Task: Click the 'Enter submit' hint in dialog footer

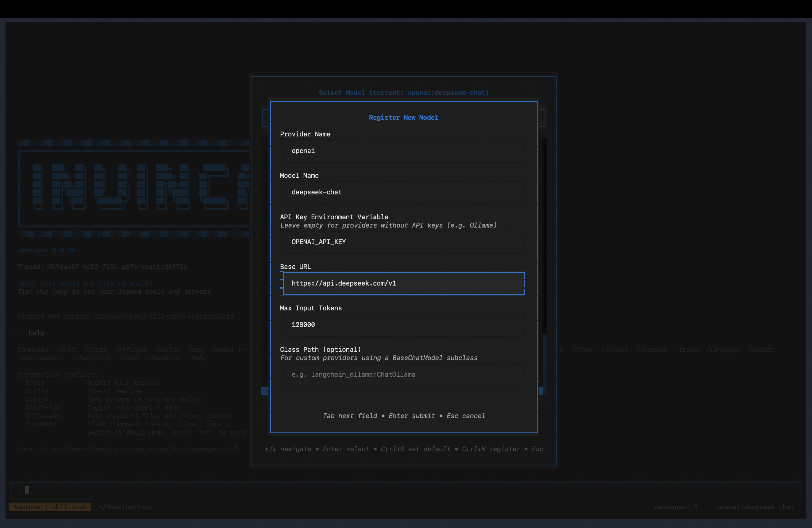Action: click(x=412, y=416)
